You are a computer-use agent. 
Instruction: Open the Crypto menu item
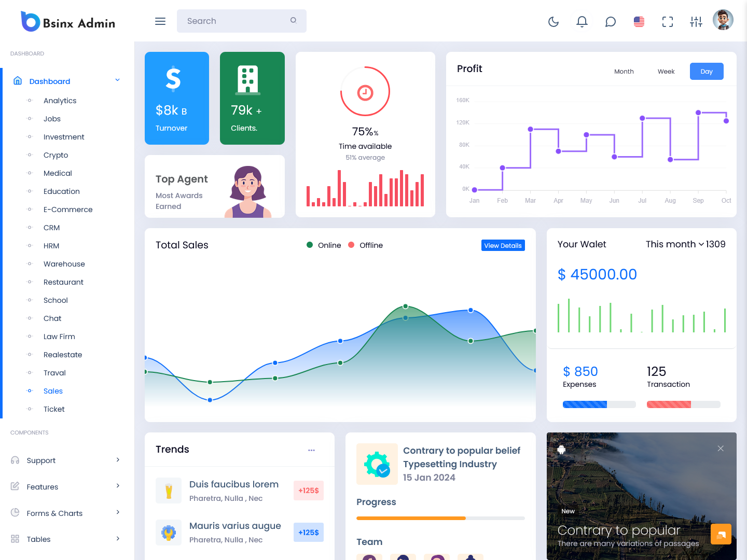56,155
